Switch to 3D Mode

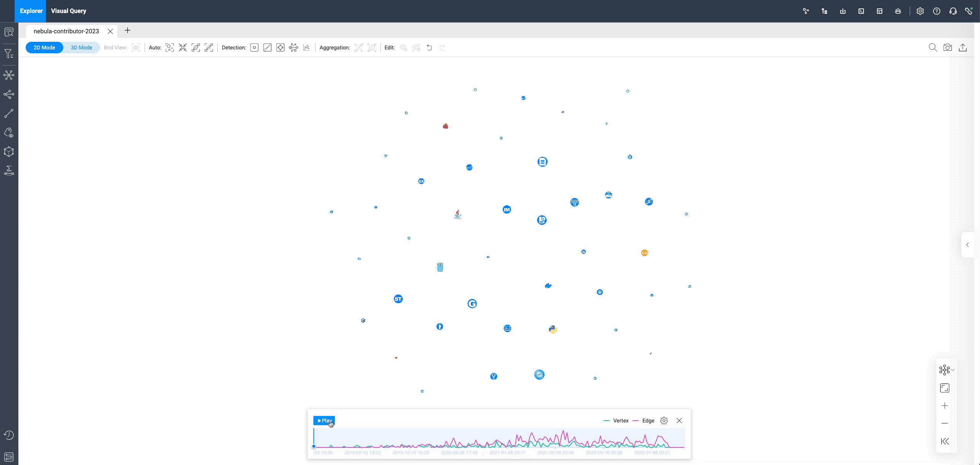[x=81, y=47]
